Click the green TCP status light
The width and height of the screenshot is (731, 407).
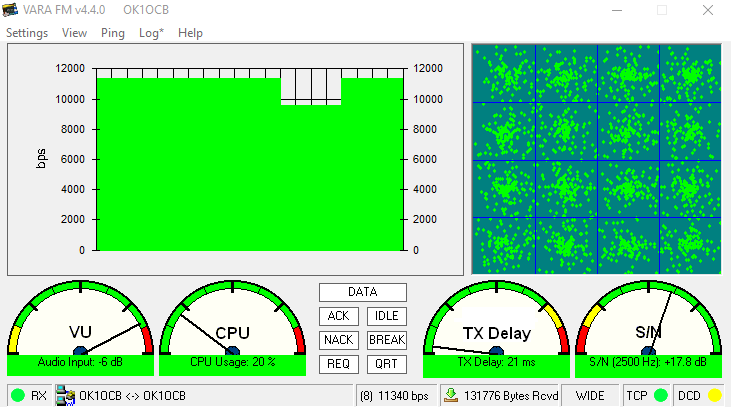coord(661,395)
